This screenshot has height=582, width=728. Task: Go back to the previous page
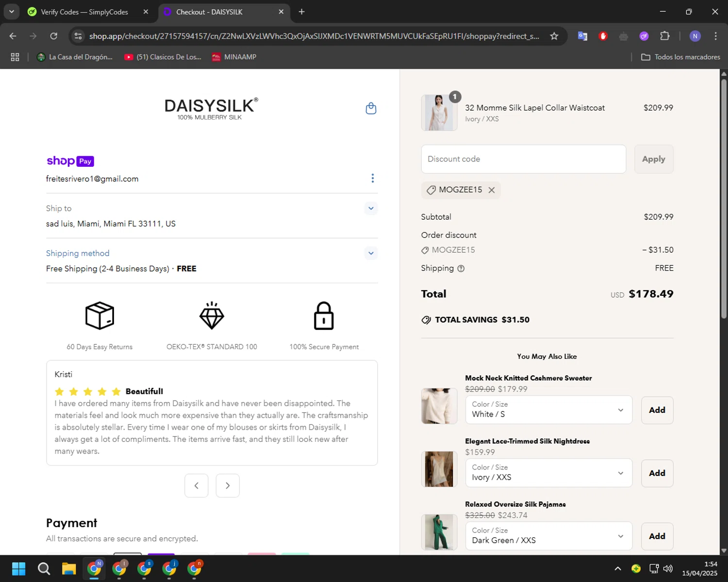[x=13, y=36]
